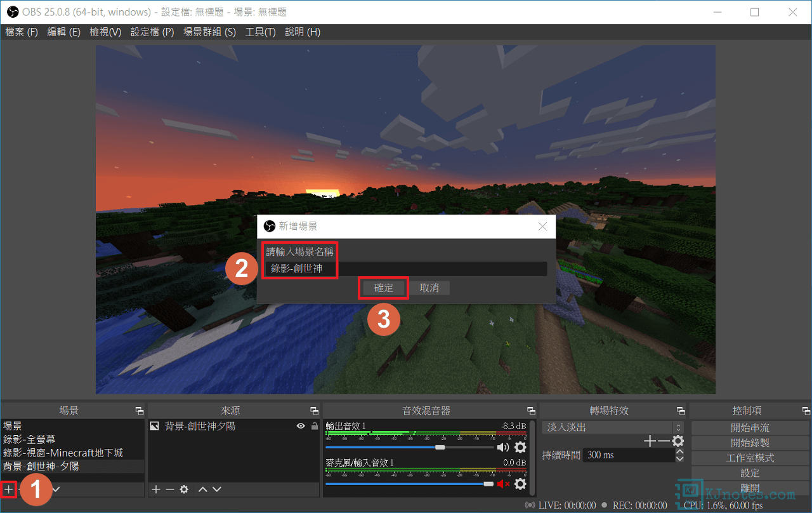
Task: Open gear settings for 麥克風/輸入音效 1
Action: (520, 484)
